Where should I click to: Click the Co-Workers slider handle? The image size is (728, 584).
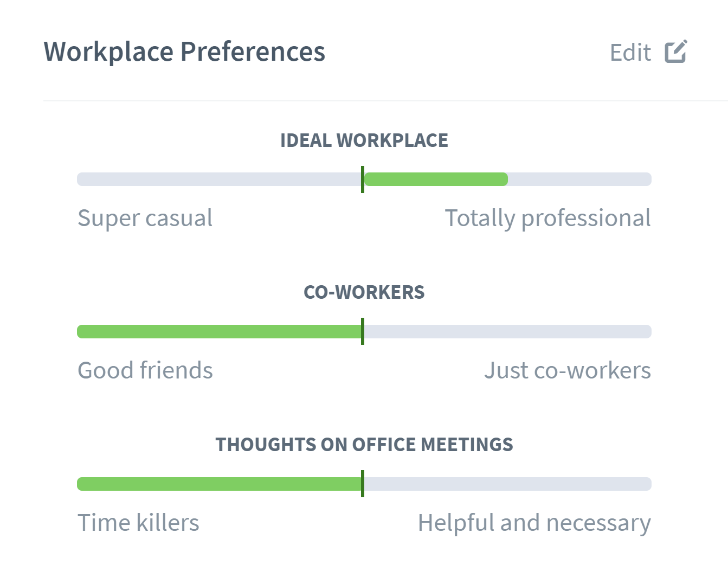tap(363, 331)
